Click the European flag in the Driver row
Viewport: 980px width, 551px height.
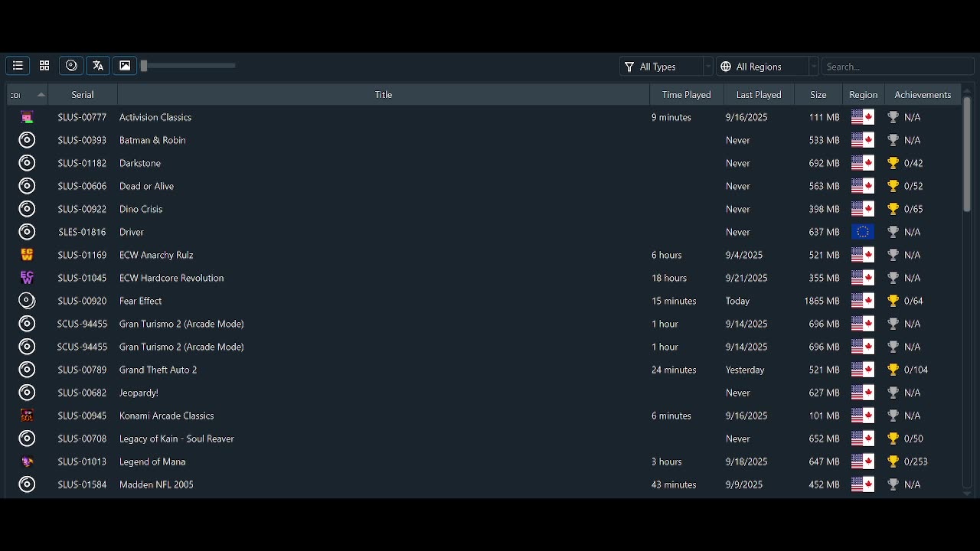click(x=863, y=232)
